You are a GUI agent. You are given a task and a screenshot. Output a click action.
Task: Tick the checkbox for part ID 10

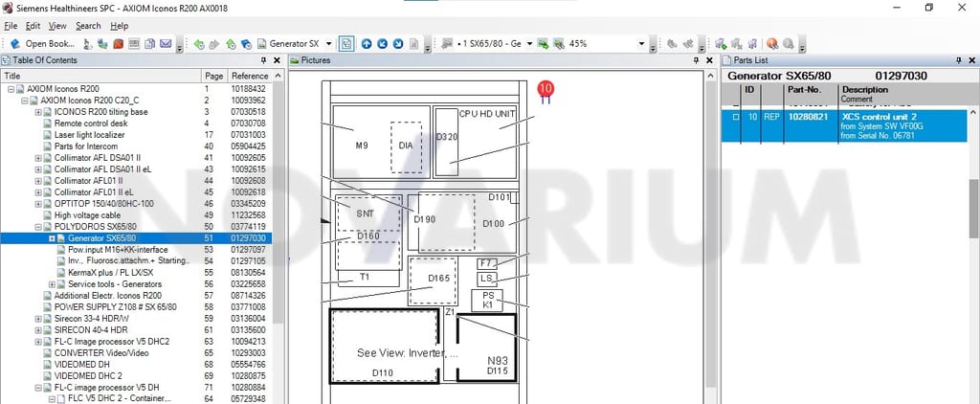736,117
